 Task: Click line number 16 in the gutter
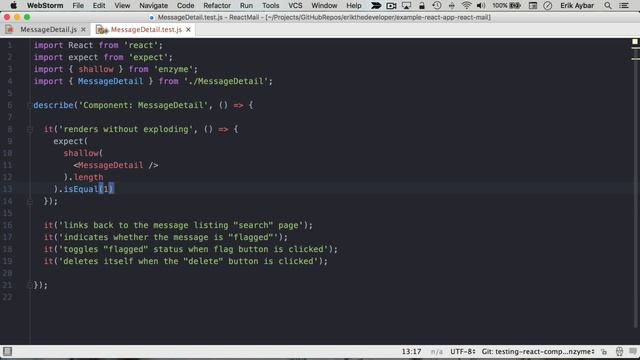(8, 225)
